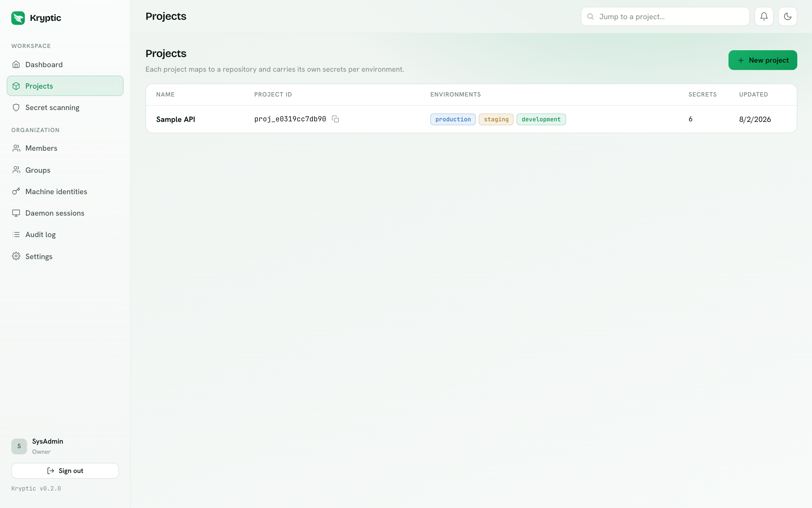The height and width of the screenshot is (508, 812).
Task: Click the secrets count 6
Action: click(690, 119)
